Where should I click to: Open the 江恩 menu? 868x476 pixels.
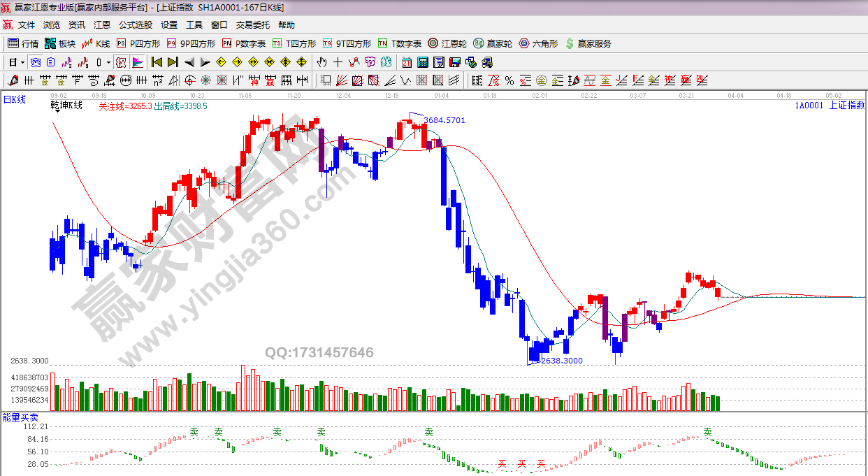(x=101, y=24)
